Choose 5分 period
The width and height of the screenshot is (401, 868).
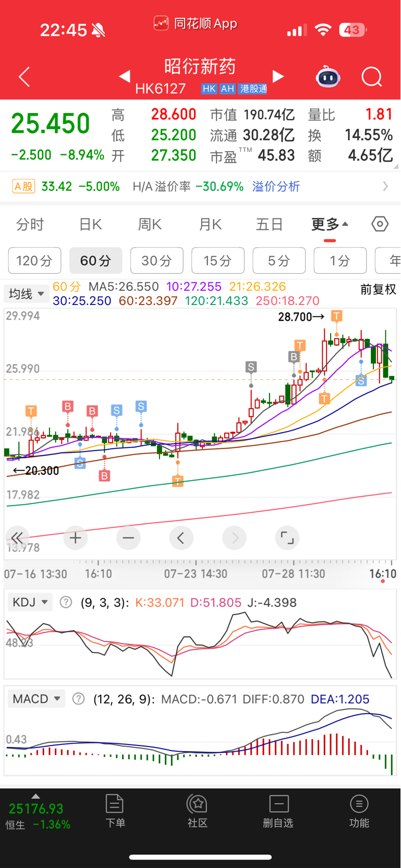coord(279,260)
